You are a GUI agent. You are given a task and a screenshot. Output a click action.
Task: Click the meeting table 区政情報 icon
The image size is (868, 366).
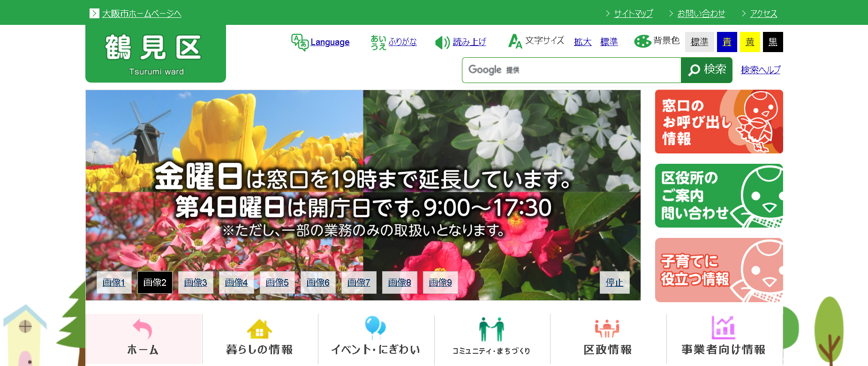(x=607, y=328)
